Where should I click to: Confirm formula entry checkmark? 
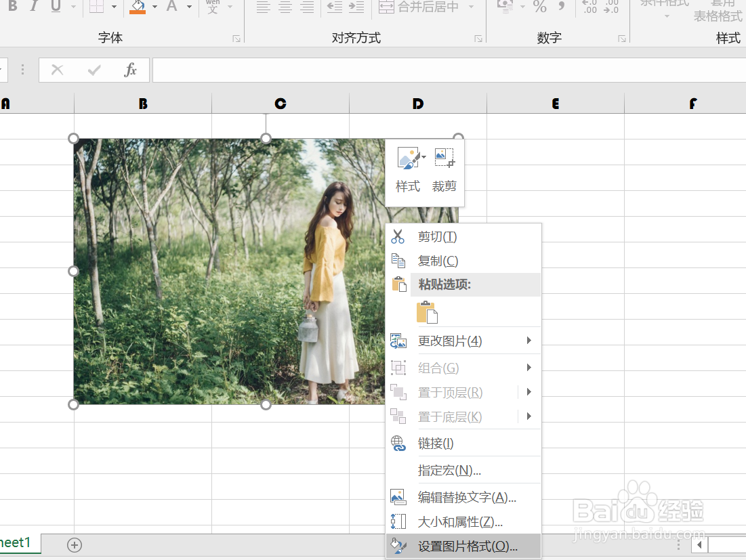pos(94,70)
